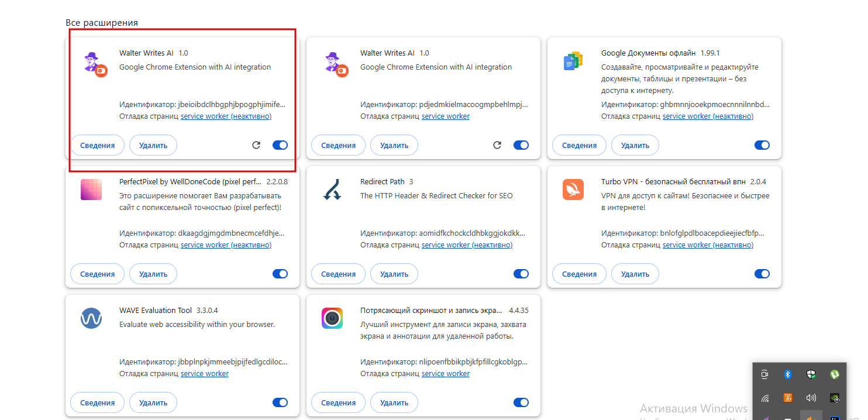Click Удалить for Walter Writes AI pdjedmkiel
868x420 pixels.
tap(394, 145)
